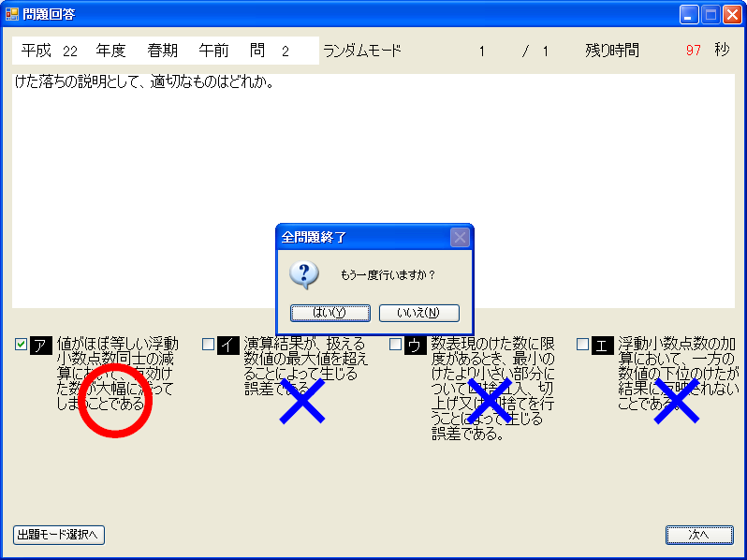The image size is (747, 560).
Task: Check the イ answer checkbox
Action: coord(209,344)
